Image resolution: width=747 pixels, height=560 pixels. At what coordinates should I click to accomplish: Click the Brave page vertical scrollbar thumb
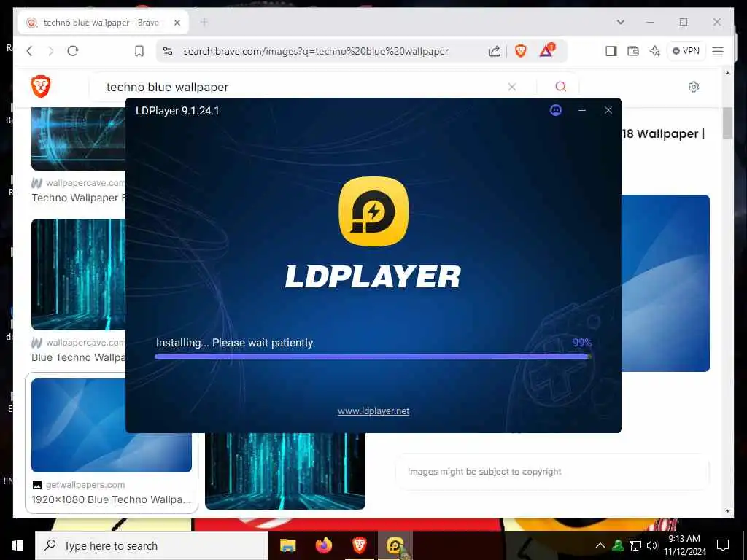(727, 122)
